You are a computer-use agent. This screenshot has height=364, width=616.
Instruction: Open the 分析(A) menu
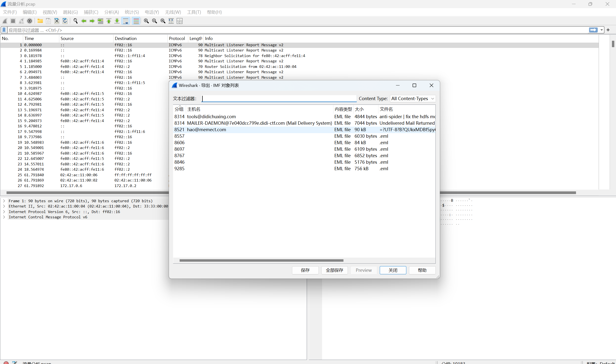(x=112, y=12)
